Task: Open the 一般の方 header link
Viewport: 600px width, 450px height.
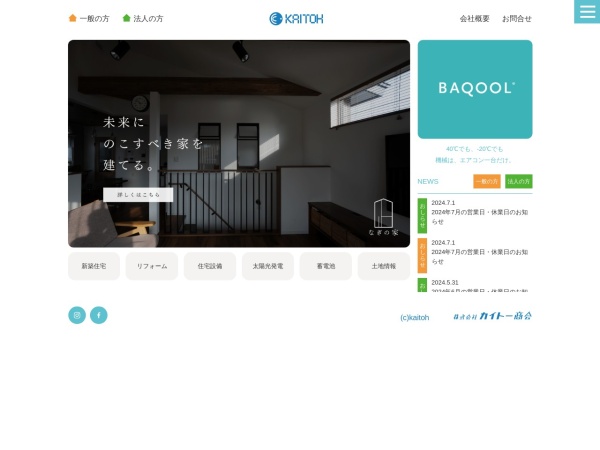Action: coord(94,18)
